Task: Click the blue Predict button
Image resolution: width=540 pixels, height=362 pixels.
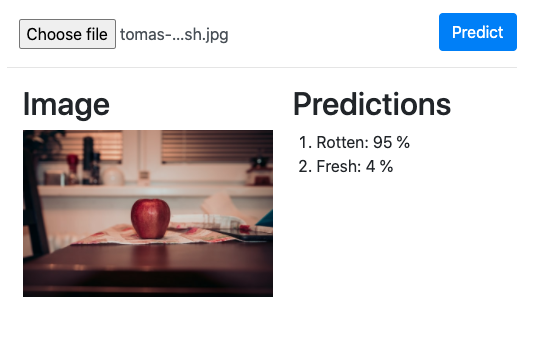Action: [478, 32]
